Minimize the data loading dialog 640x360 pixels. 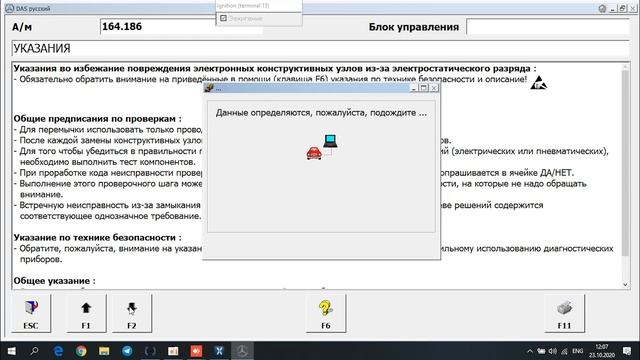coord(413,88)
